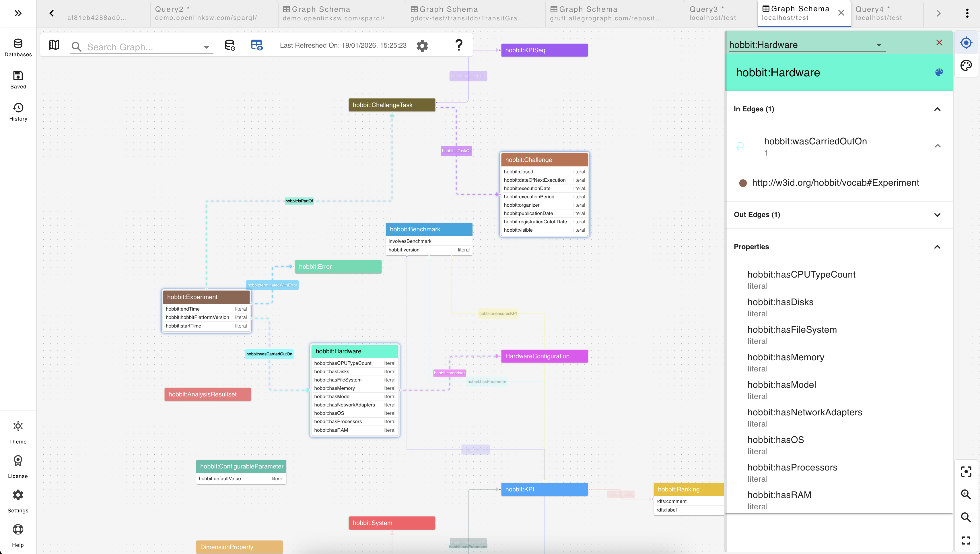The width and height of the screenshot is (980, 554).
Task: Expand the Out Edges section
Action: pos(937,215)
